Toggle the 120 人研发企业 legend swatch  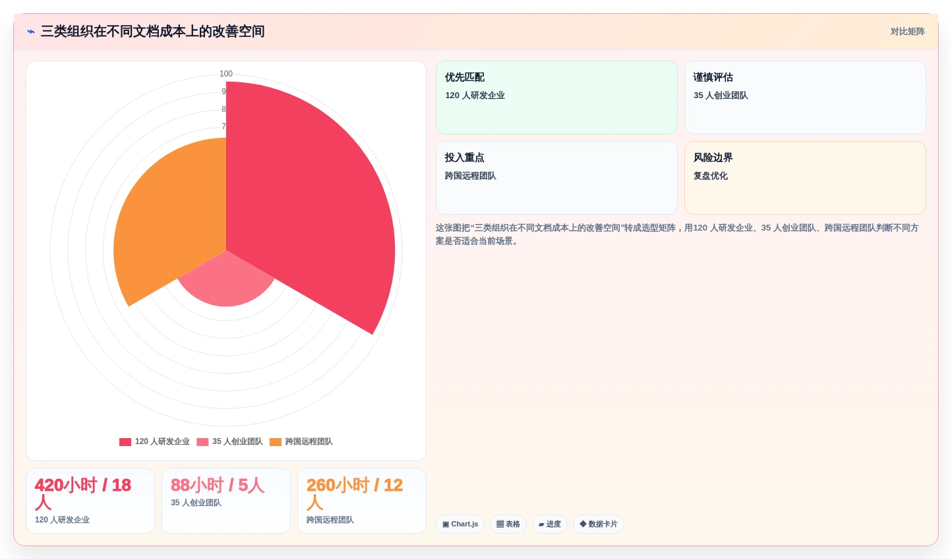point(125,442)
